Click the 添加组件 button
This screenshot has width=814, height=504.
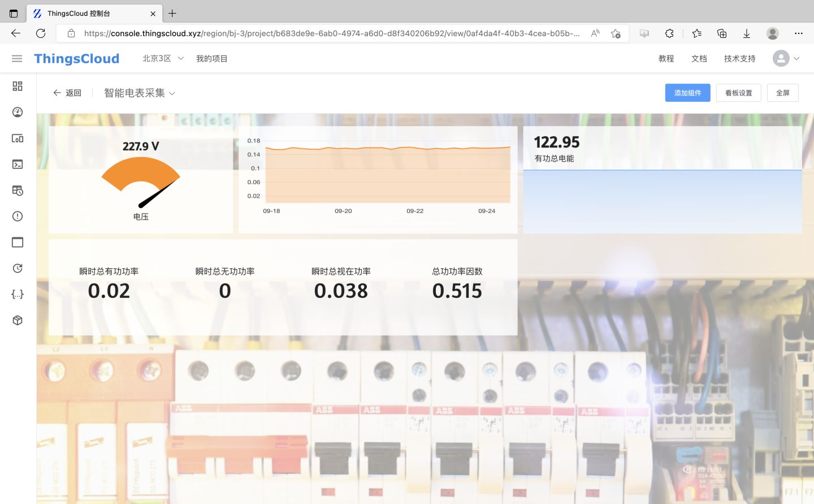687,93
